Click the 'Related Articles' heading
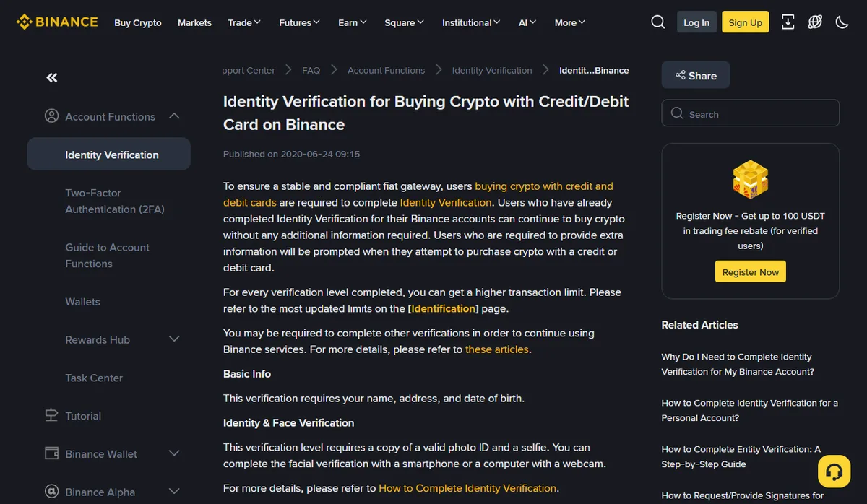The image size is (867, 504). pos(699,325)
